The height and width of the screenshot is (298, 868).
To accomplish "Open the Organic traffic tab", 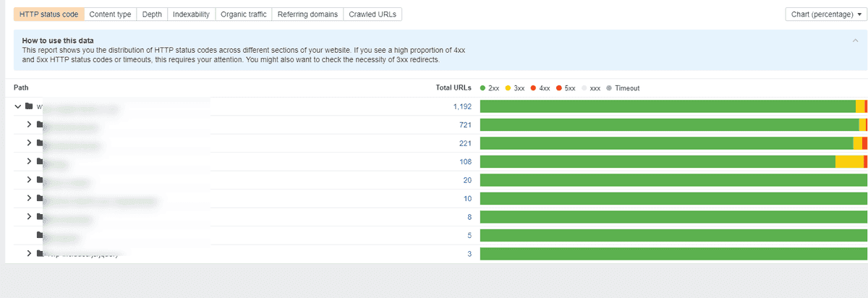I will pyautogui.click(x=244, y=14).
